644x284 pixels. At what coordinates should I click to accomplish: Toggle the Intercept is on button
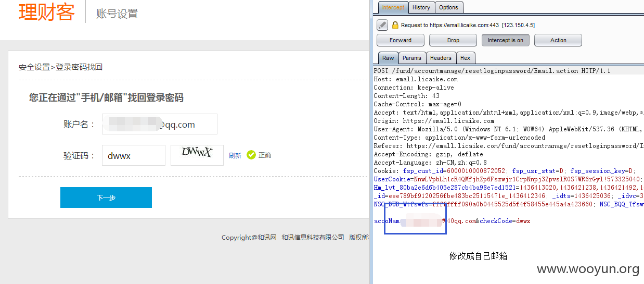(x=506, y=40)
